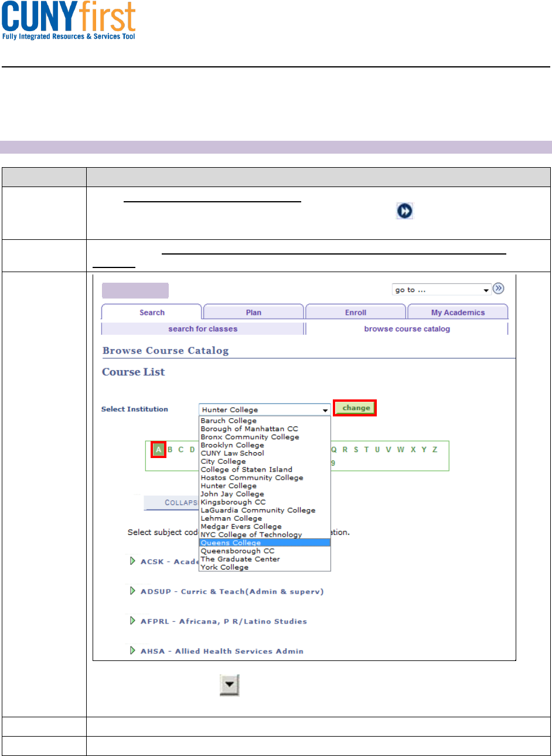
Task: Select letter W in the alphabet filter
Action: pos(401,450)
